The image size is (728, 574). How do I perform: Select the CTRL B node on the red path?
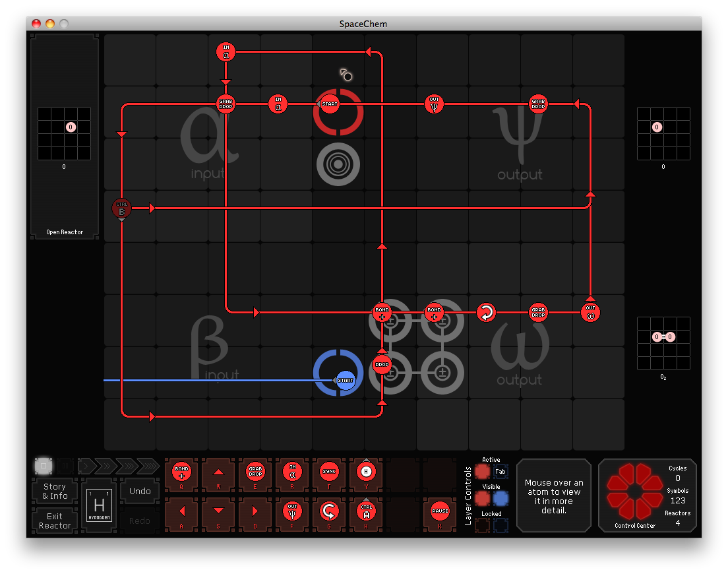[121, 208]
